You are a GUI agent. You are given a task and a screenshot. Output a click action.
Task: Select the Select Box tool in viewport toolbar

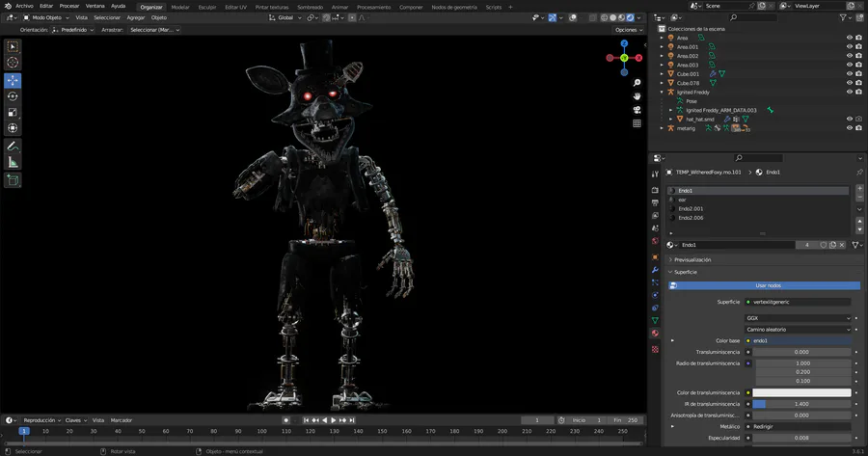tap(13, 46)
